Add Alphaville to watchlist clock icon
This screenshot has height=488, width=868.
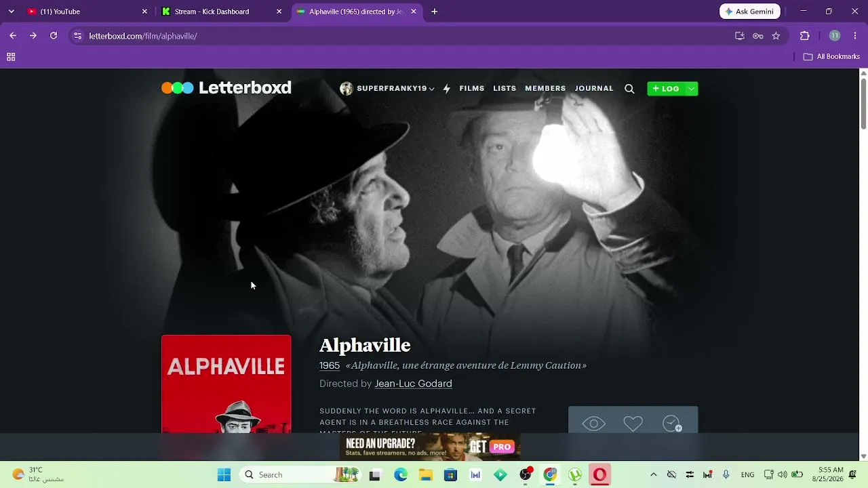[x=672, y=424]
